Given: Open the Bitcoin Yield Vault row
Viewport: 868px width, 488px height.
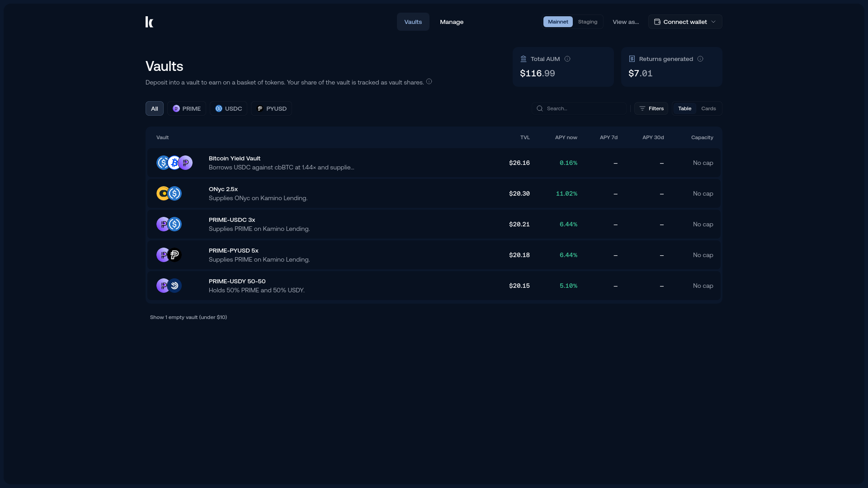Looking at the screenshot, I should [x=434, y=163].
